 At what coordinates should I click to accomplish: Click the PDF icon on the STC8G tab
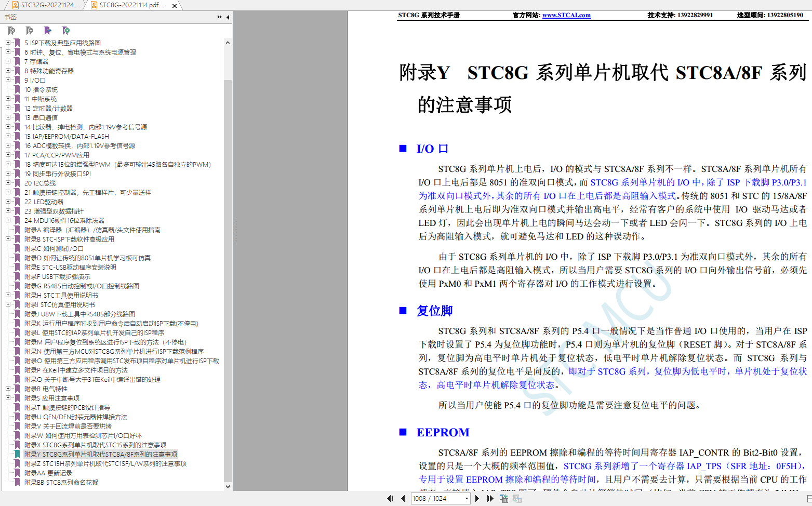(x=94, y=5)
